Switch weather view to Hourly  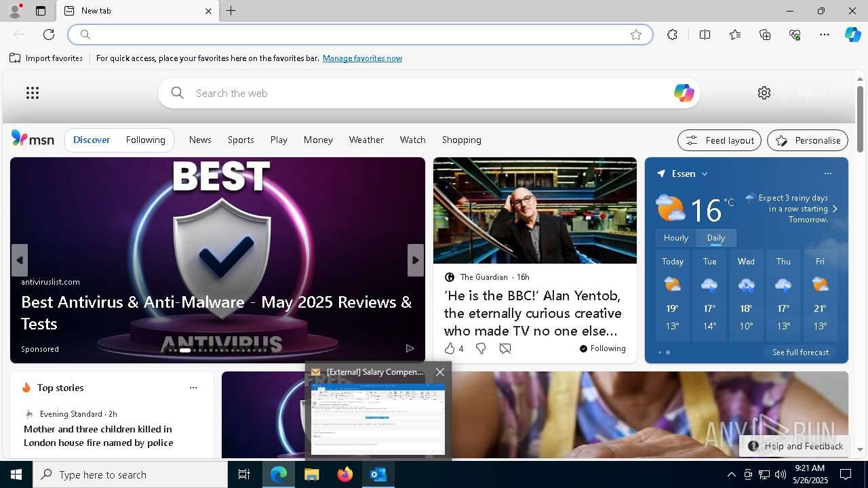tap(676, 238)
